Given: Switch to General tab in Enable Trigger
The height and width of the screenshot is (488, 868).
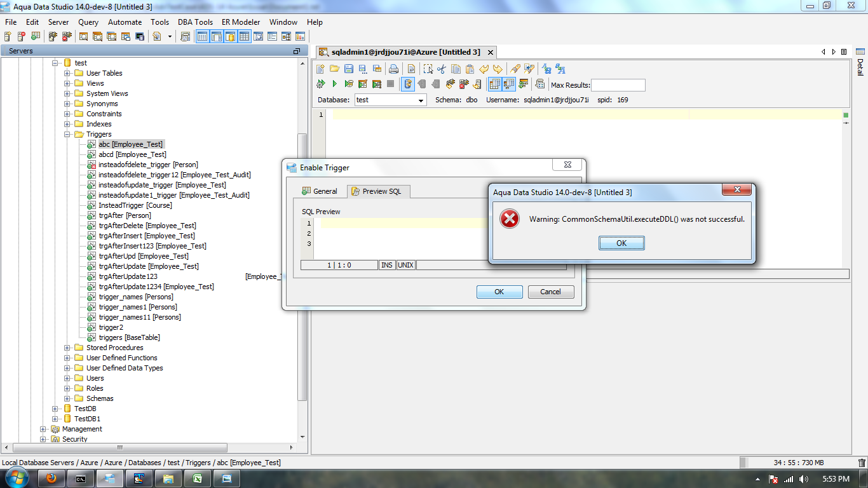Looking at the screenshot, I should tap(320, 191).
